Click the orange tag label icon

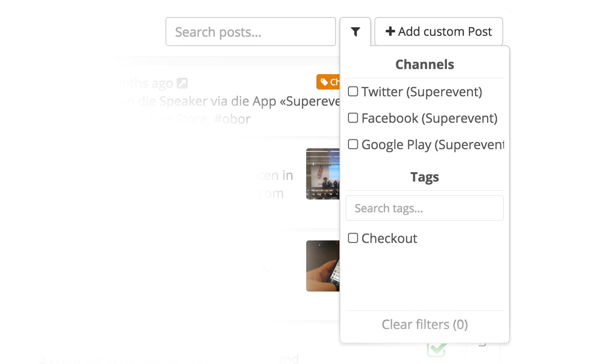324,82
